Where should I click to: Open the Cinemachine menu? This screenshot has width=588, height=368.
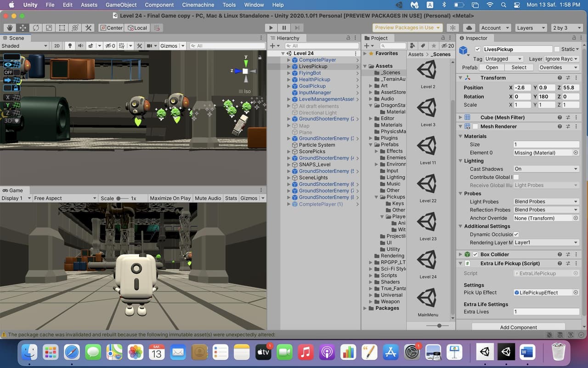[198, 5]
